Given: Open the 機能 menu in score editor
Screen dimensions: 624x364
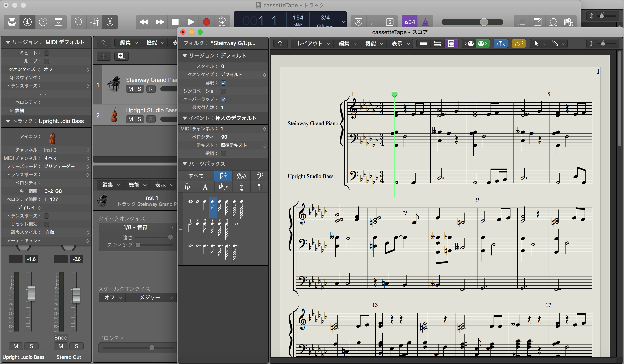Looking at the screenshot, I should 374,44.
